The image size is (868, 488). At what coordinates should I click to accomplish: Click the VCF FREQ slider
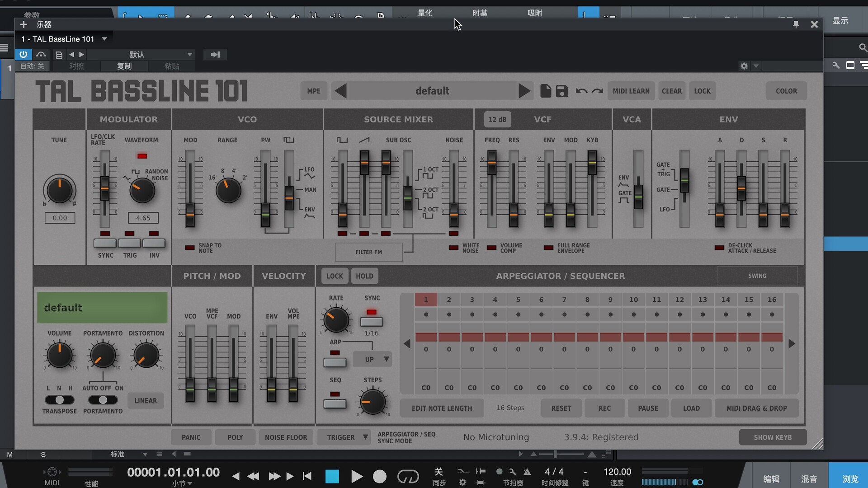coord(492,163)
